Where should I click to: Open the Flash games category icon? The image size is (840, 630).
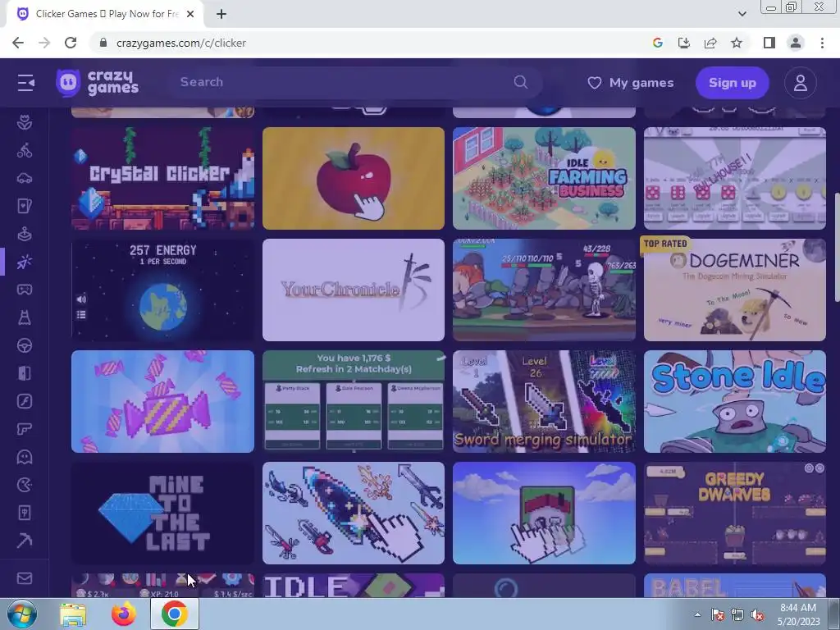(25, 401)
